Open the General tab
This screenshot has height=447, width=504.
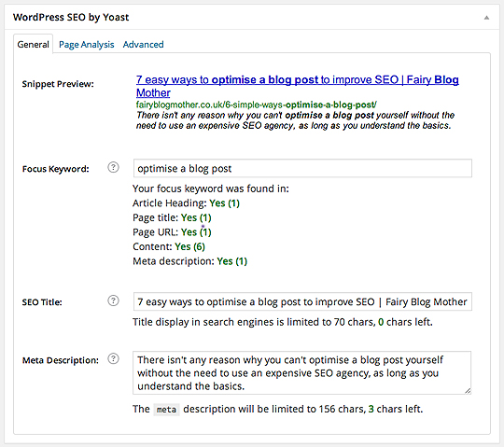click(x=33, y=45)
